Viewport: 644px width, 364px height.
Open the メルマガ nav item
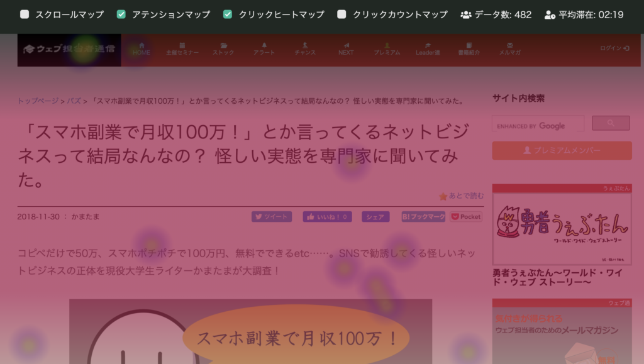click(x=509, y=49)
